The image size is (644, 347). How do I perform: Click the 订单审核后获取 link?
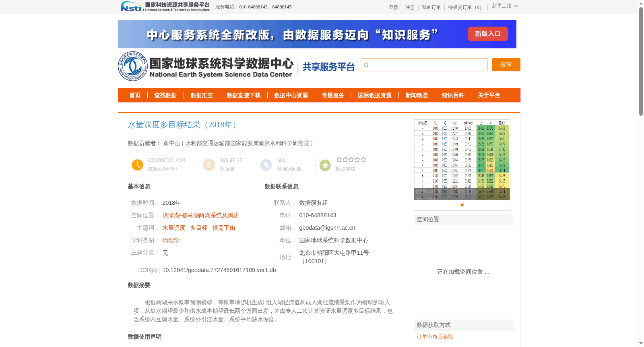tap(435, 337)
